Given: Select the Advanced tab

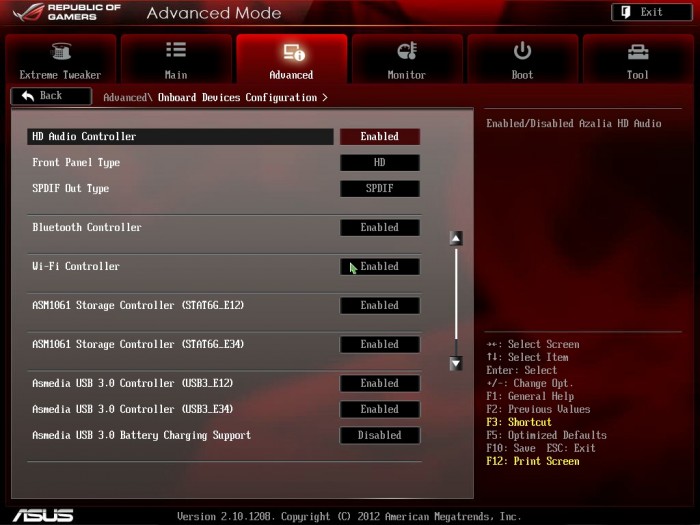Looking at the screenshot, I should point(292,58).
